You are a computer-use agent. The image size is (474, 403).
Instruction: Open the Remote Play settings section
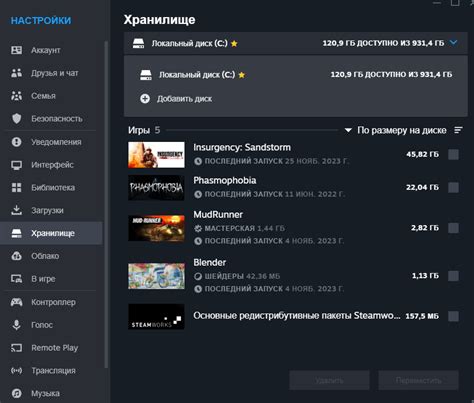[52, 348]
